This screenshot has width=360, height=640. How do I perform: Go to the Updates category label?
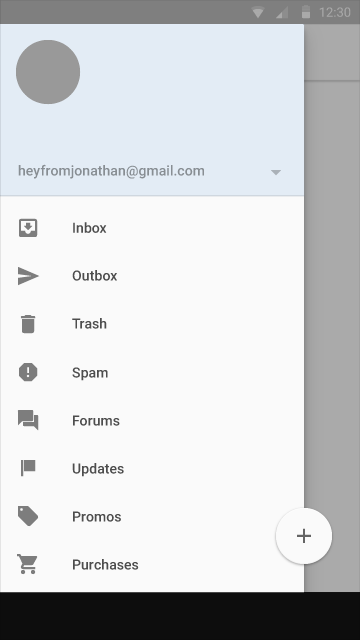(x=98, y=469)
